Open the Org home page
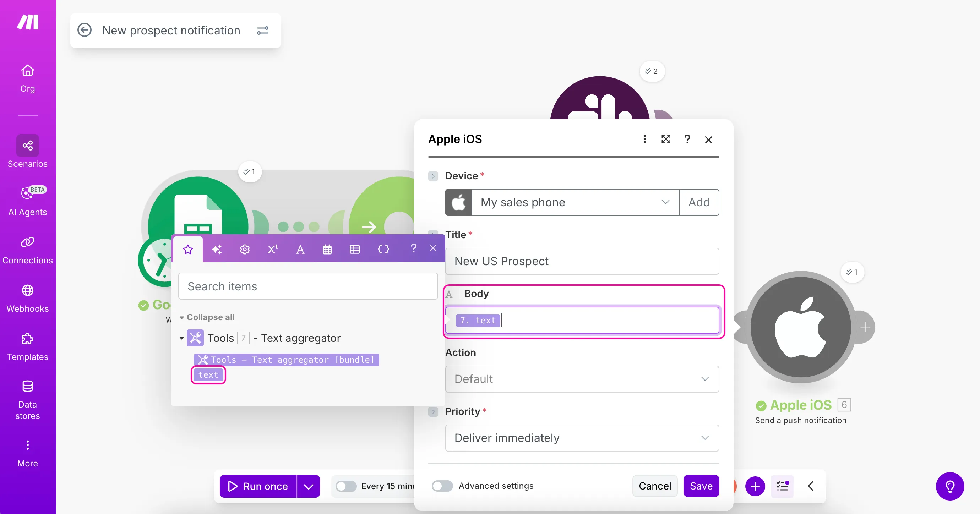This screenshot has height=514, width=980. (x=27, y=78)
